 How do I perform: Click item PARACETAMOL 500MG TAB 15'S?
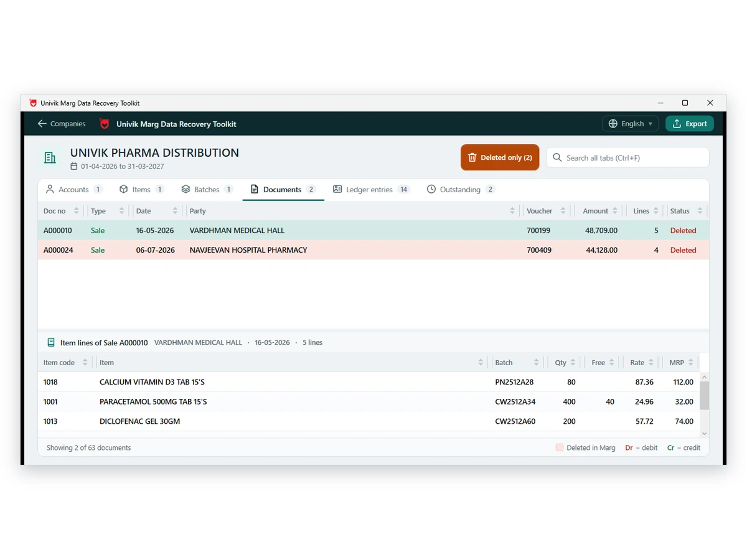[153, 402]
